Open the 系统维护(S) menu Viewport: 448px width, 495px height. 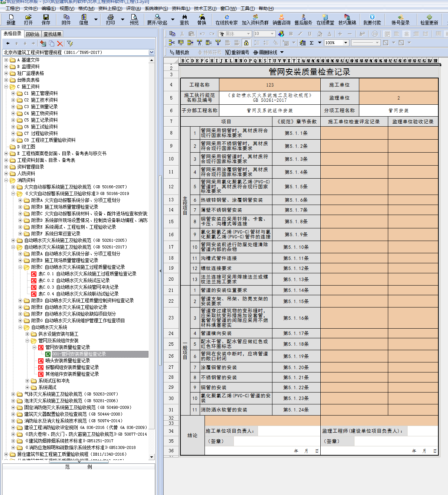tap(156, 8)
